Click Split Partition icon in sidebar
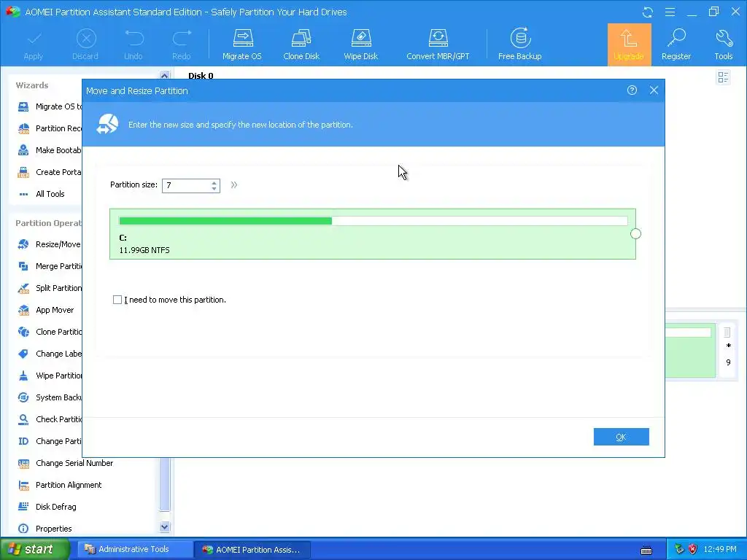747x560 pixels. pos(23,288)
